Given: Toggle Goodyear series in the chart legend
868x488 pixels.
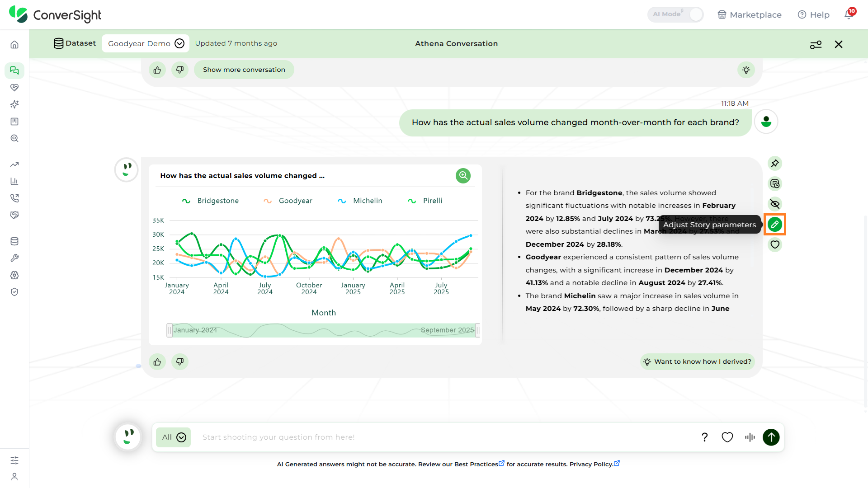Looking at the screenshot, I should point(288,201).
